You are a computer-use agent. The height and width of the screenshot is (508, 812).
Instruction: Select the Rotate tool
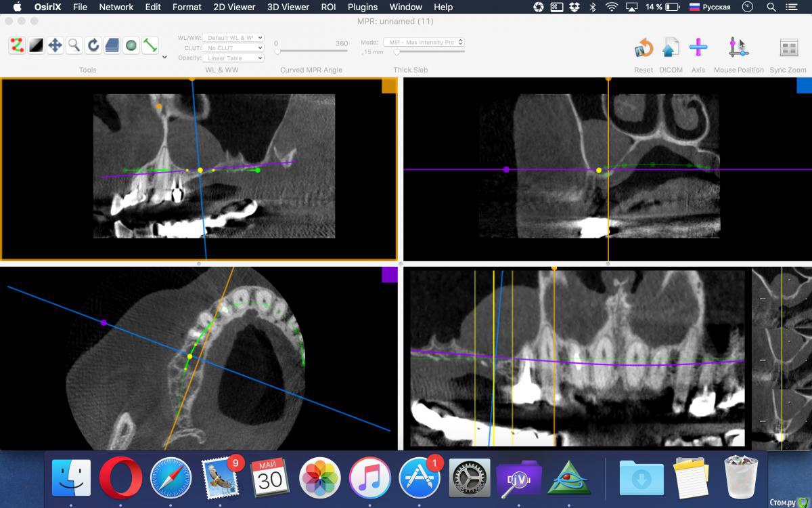coord(93,46)
